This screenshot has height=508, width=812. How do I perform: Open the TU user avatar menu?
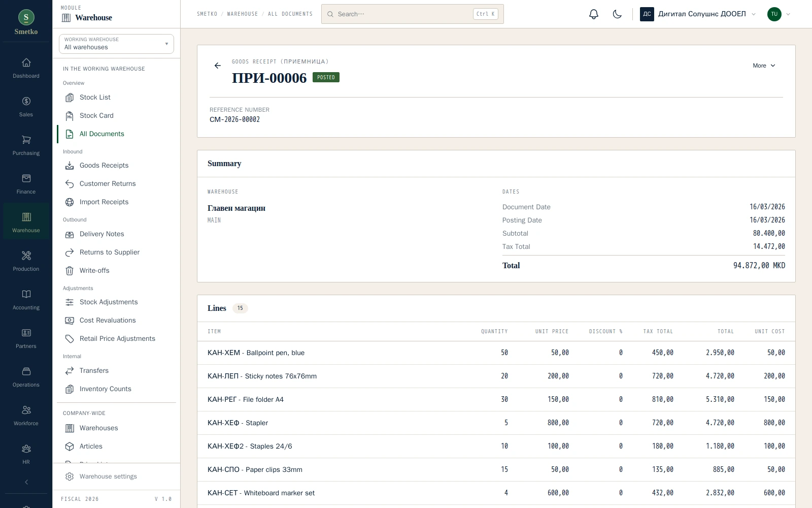tap(779, 14)
